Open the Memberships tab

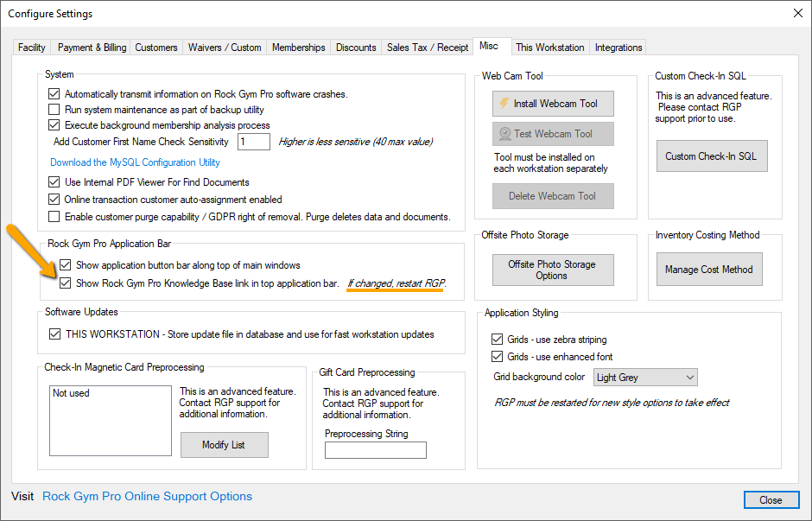(x=299, y=48)
